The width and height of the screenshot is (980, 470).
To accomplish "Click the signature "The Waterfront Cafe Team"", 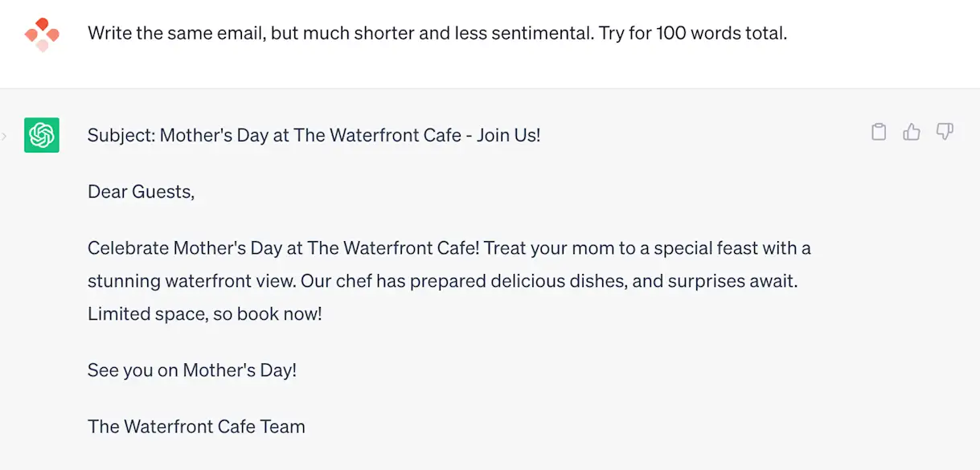I will pos(196,427).
